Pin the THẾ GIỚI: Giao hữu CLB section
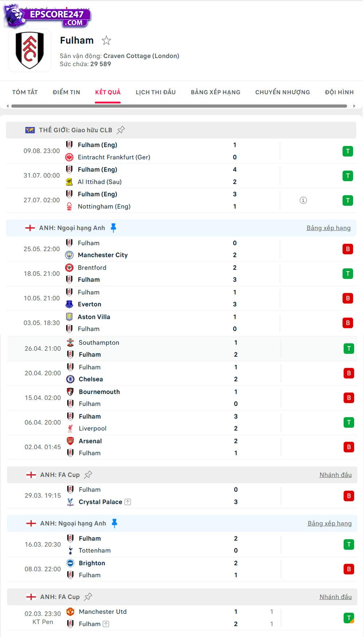Viewport: 364px width, 637px height. [121, 129]
